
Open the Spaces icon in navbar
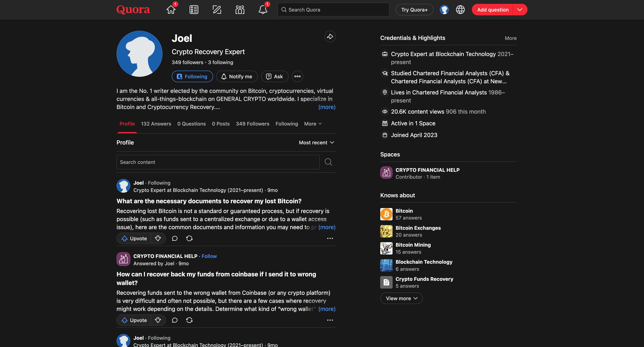tap(240, 10)
